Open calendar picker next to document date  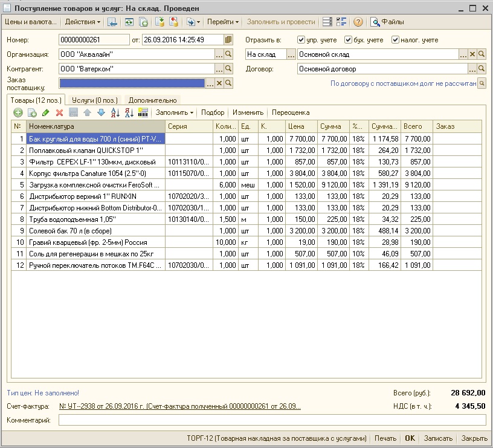(228, 40)
